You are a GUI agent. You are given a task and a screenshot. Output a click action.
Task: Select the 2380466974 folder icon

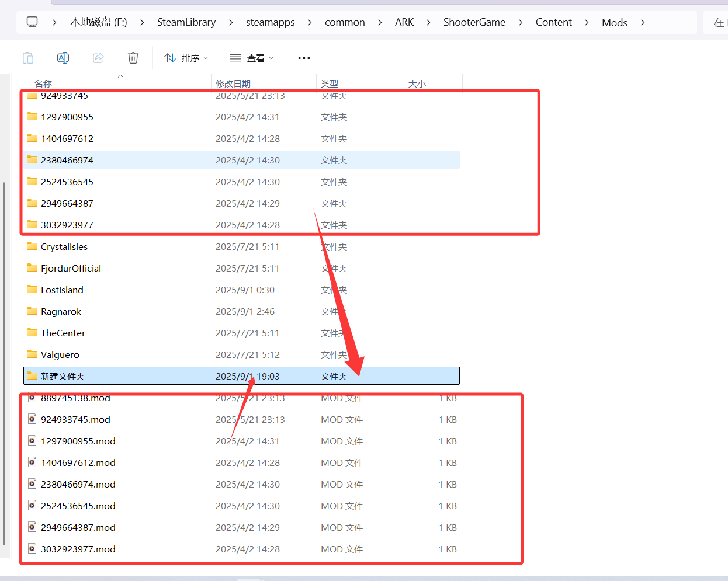click(32, 160)
